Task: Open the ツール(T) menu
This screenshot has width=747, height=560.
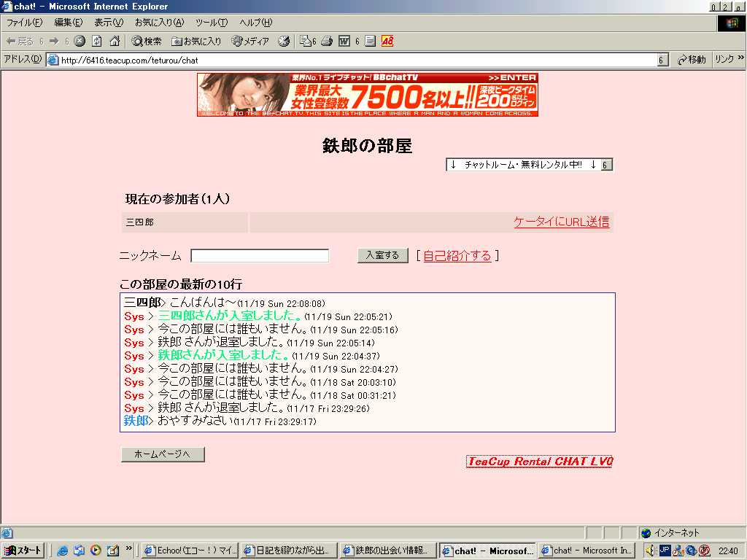Action: [211, 23]
